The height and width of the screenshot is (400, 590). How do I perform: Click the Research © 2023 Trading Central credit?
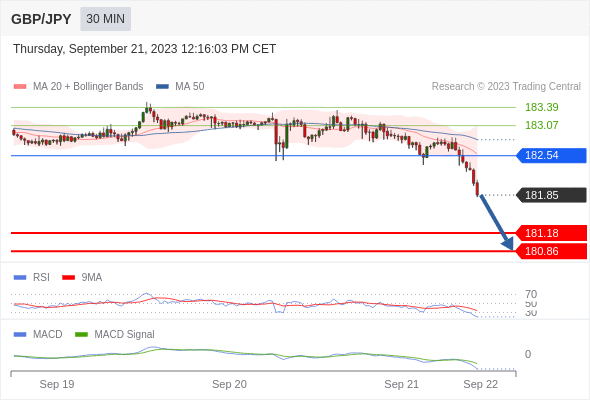point(506,87)
